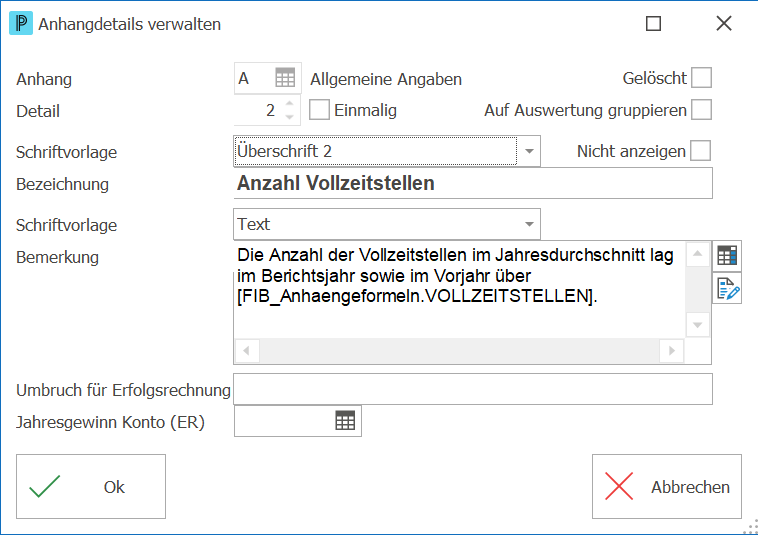Open the Überschrift 2 Schriftvorlage dropdown

tap(529, 151)
